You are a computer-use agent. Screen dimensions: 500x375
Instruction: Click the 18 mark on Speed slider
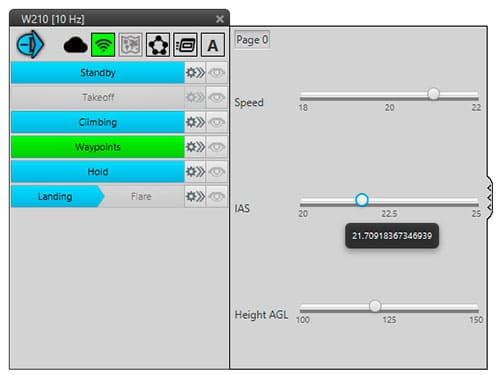[303, 107]
